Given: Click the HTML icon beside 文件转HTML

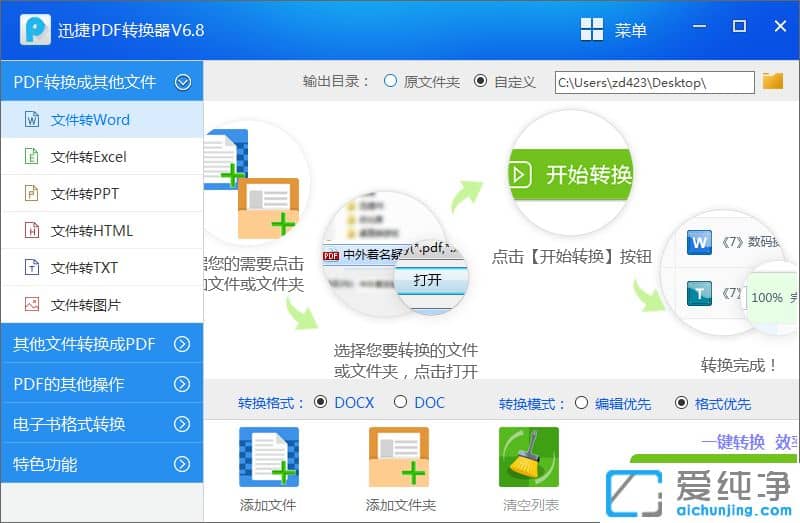Looking at the screenshot, I should pos(32,231).
